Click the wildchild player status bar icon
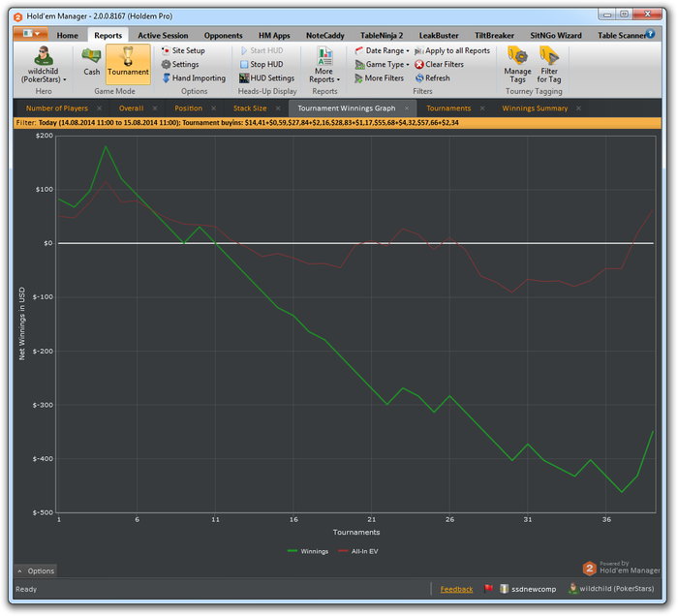Viewport: 678px width, 616px height. 573,588
